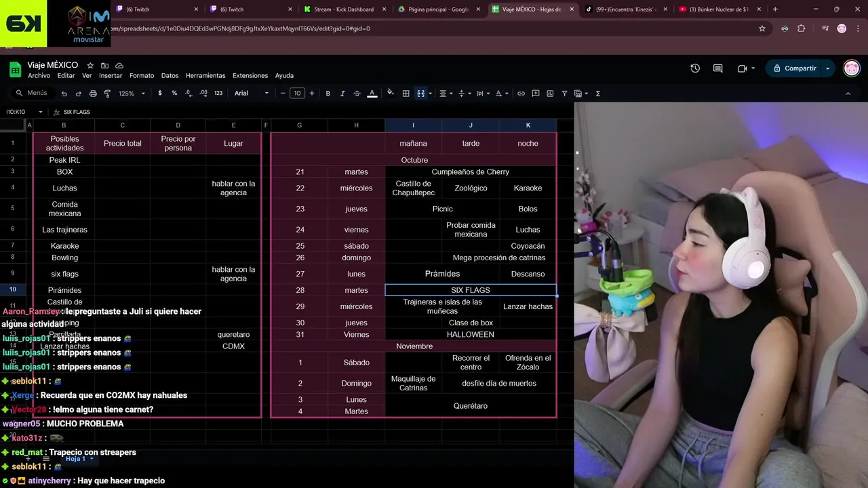Format as percent
This screenshot has height=488, width=868.
point(174,94)
